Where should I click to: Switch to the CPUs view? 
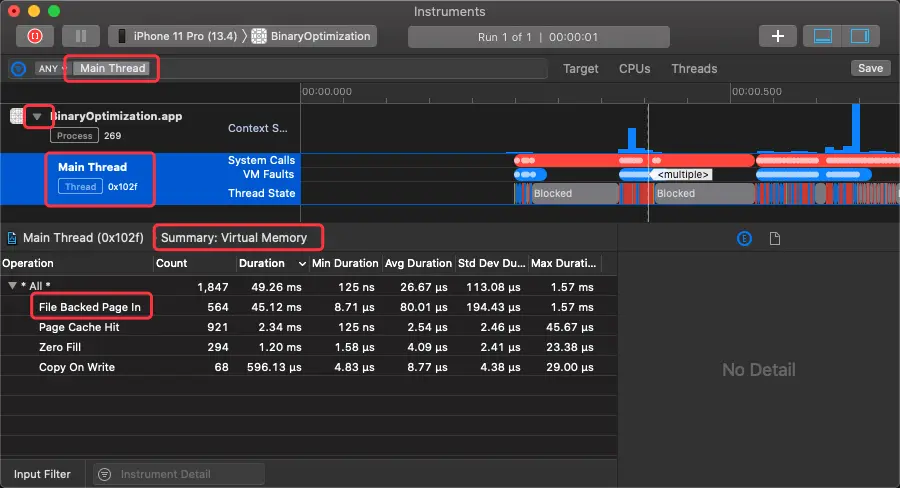[634, 69]
